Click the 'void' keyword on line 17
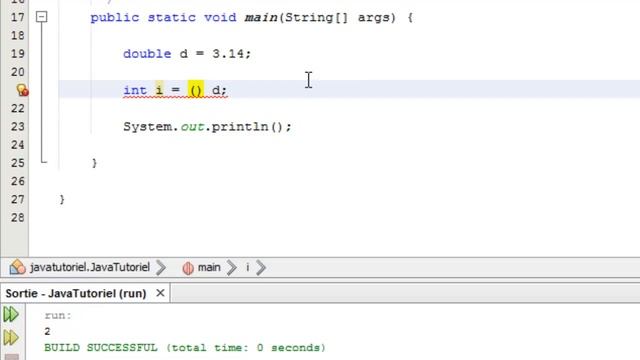This screenshot has width=640, height=360. pos(220,18)
